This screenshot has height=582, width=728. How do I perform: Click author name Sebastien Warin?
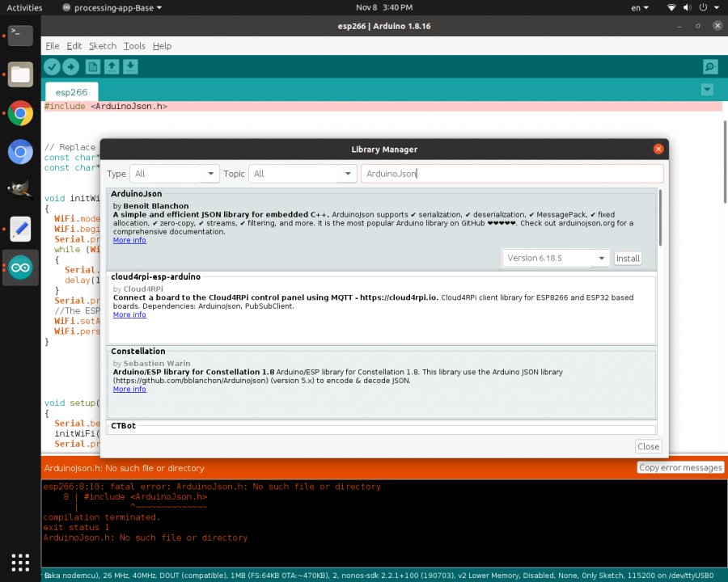(156, 364)
